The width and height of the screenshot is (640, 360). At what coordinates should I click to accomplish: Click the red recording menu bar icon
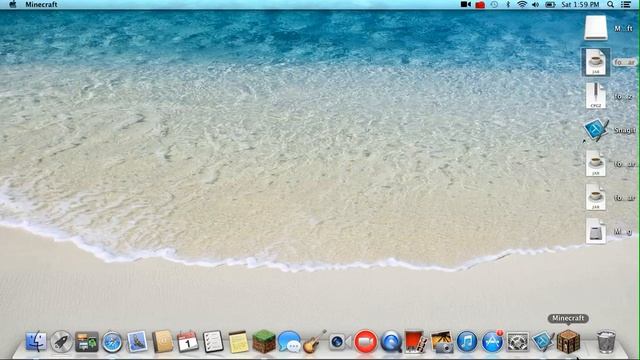click(480, 5)
